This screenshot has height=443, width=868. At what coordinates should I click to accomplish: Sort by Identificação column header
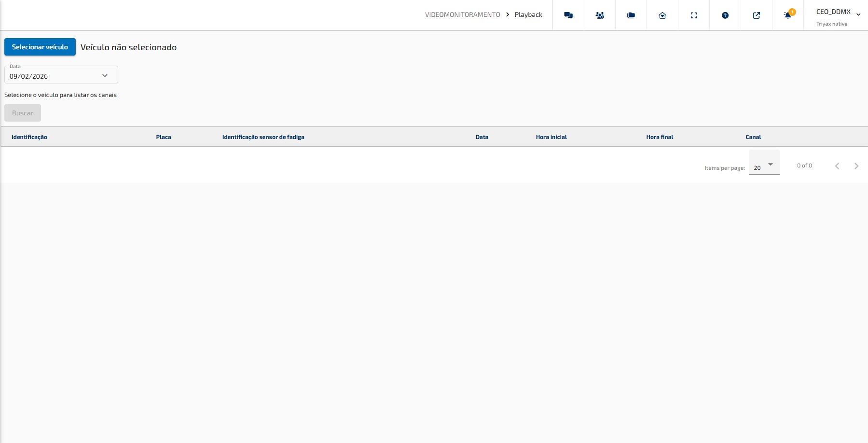pos(29,137)
